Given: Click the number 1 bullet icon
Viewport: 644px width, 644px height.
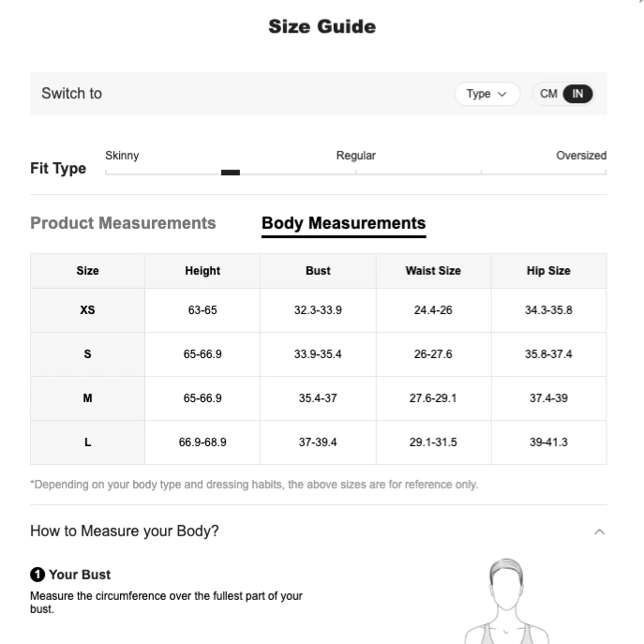Looking at the screenshot, I should 37,575.
